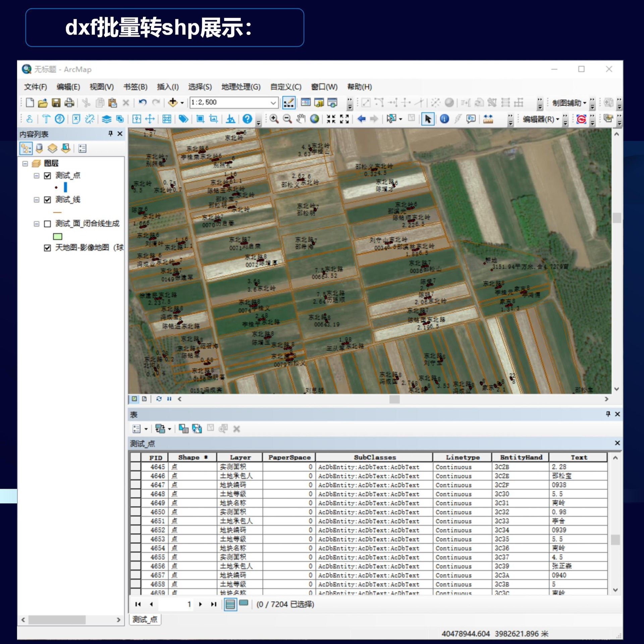The width and height of the screenshot is (644, 644).
Task: Click the Full Extent globe icon
Action: [314, 119]
